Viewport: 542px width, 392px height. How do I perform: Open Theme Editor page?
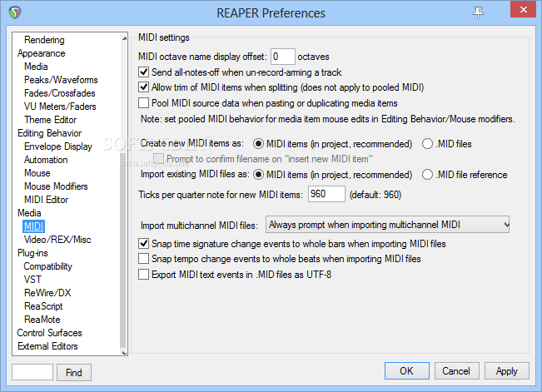pyautogui.click(x=51, y=120)
